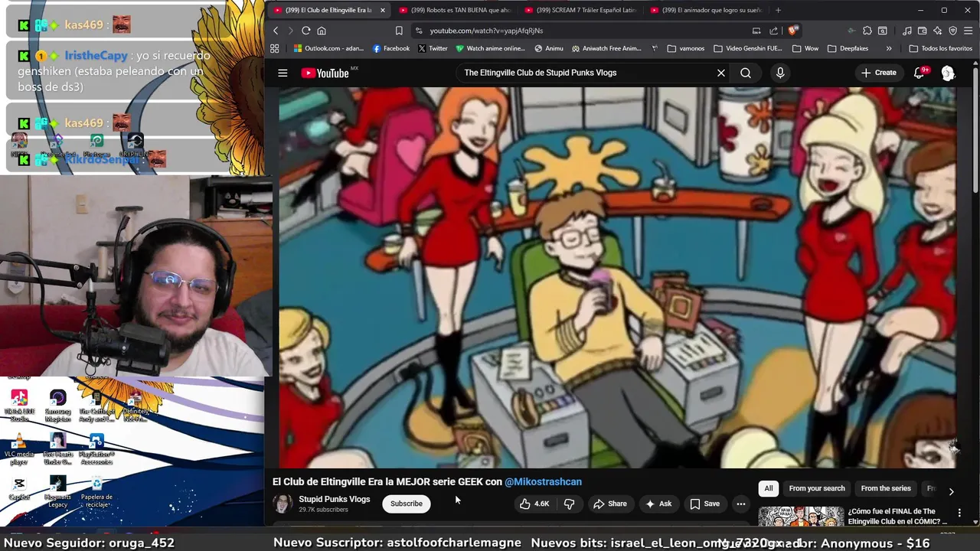Image resolution: width=980 pixels, height=551 pixels.
Task: Save the video to a playlist
Action: pyautogui.click(x=705, y=504)
